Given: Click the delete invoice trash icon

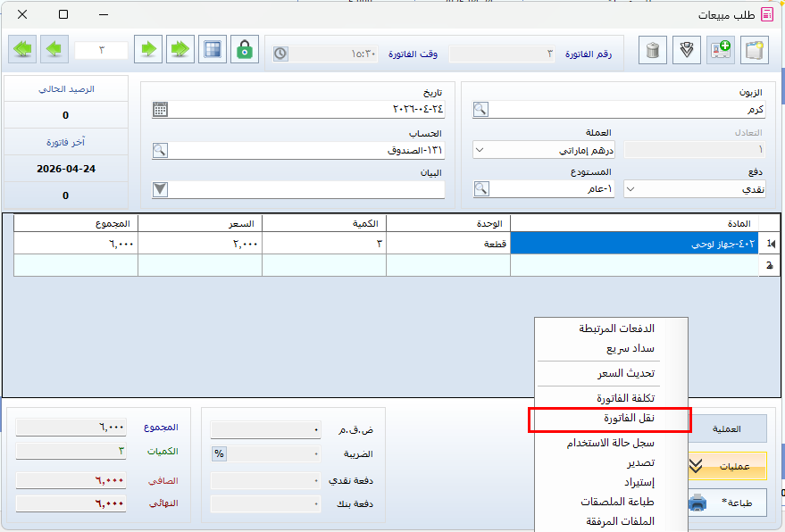Looking at the screenshot, I should click(653, 50).
